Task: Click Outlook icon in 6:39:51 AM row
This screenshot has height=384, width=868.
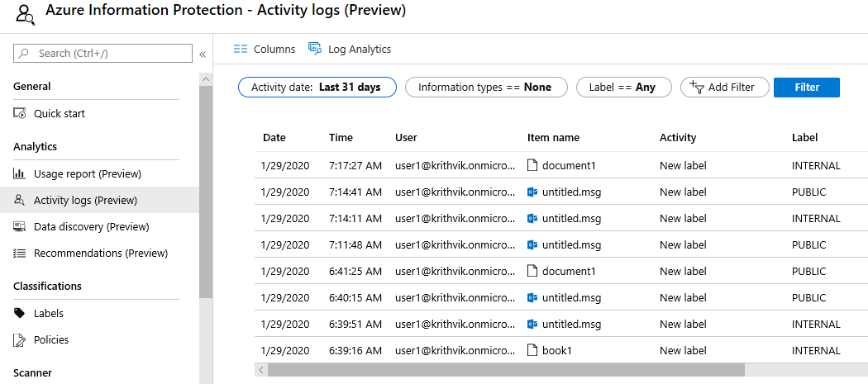Action: pos(532,325)
